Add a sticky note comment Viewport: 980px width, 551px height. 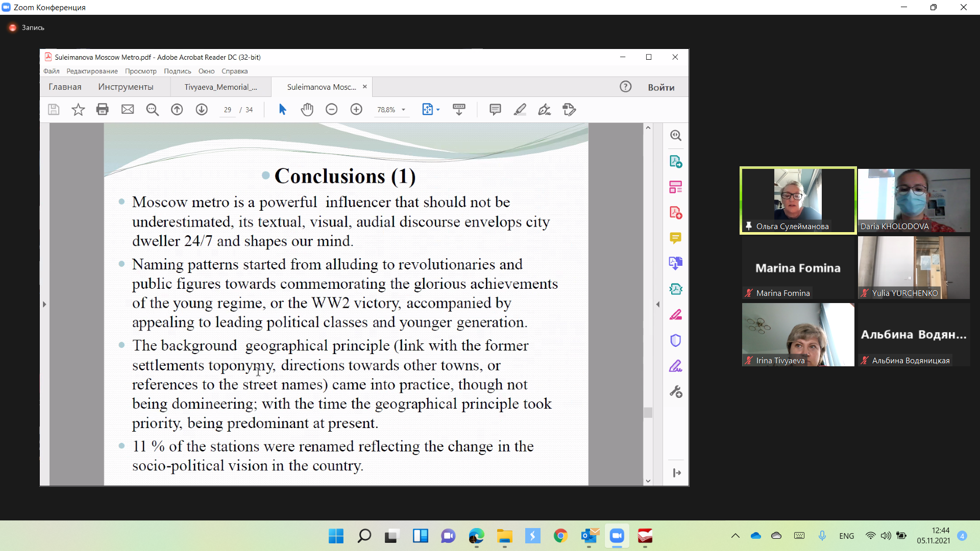click(x=495, y=109)
